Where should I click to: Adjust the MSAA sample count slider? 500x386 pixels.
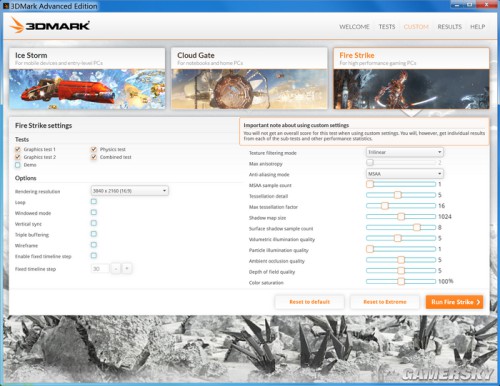click(401, 184)
